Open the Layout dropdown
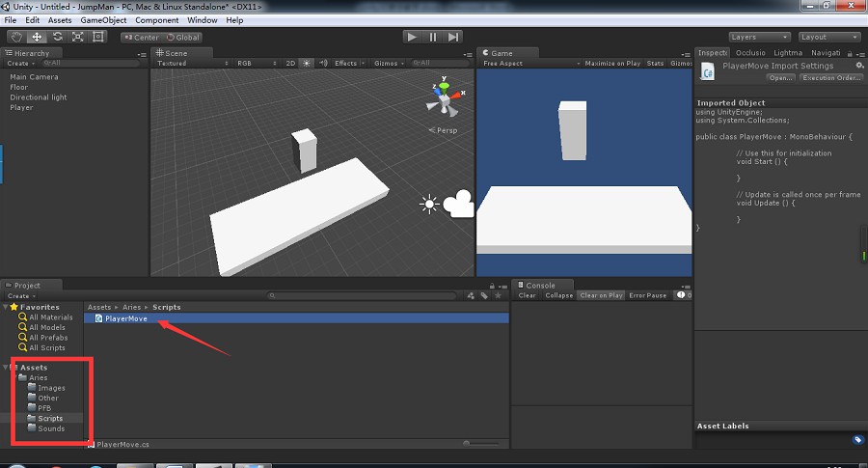The width and height of the screenshot is (868, 468). pyautogui.click(x=828, y=37)
